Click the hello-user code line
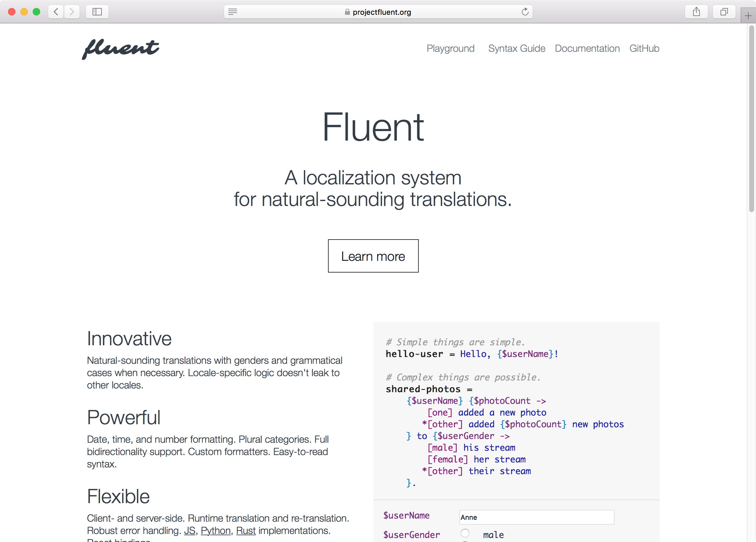This screenshot has width=756, height=542. click(x=472, y=354)
